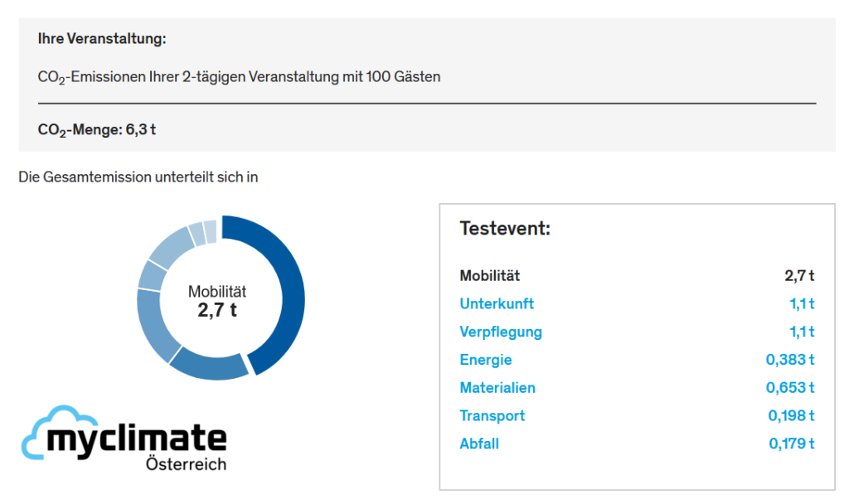Select the Abfall link in the list
This screenshot has height=504, width=849.
pyautogui.click(x=479, y=443)
